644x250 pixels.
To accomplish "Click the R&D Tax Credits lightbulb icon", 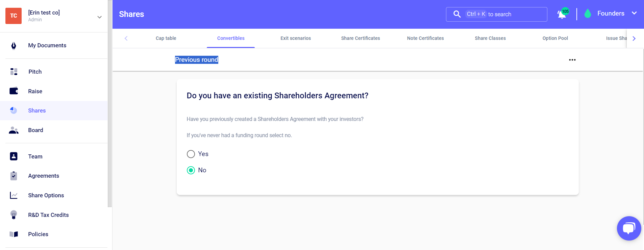I will point(14,215).
